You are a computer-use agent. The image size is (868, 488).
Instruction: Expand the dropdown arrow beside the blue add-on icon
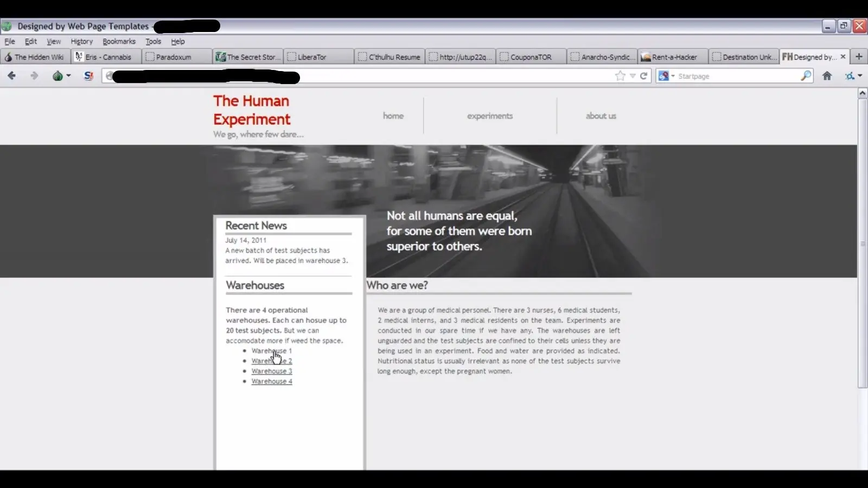pos(860,76)
